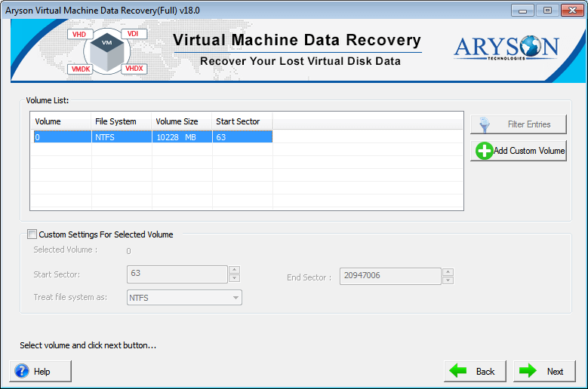This screenshot has height=389, width=588.
Task: Increase End Sector with up spinner arrow
Action: 448,272
